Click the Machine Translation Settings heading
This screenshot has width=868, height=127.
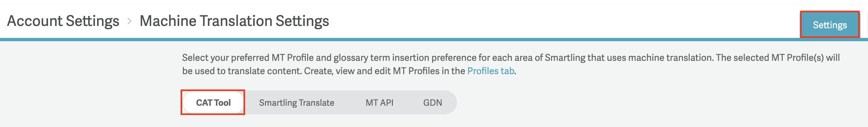[234, 21]
